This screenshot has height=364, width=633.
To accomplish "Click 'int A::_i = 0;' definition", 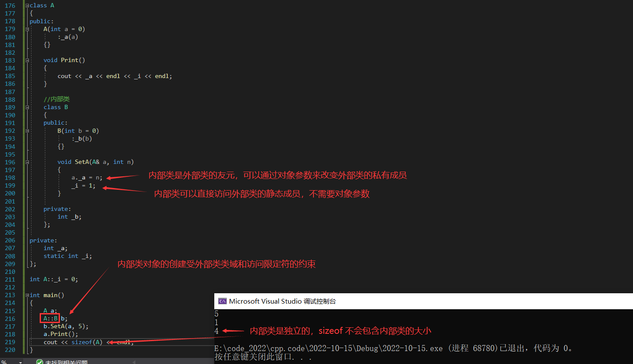I will pyautogui.click(x=54, y=279).
